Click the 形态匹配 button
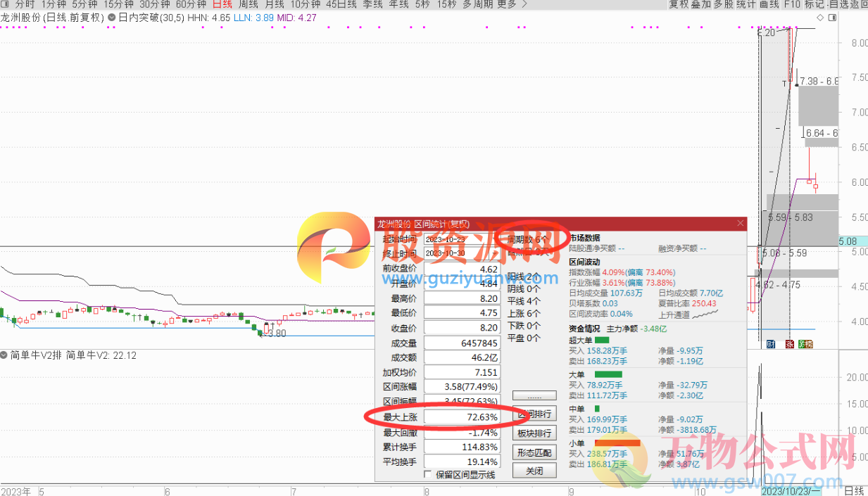 pyautogui.click(x=534, y=452)
